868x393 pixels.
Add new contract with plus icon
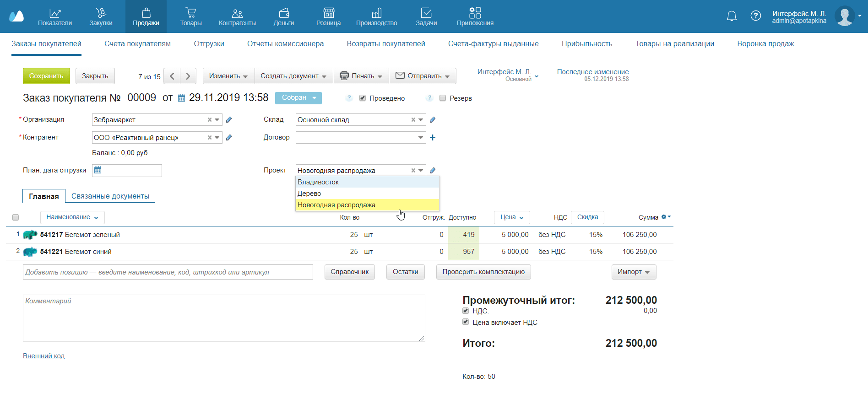pos(433,138)
